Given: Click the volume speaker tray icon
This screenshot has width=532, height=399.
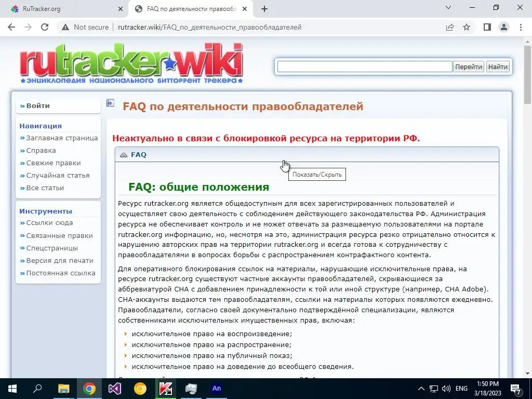Looking at the screenshot, I should click(446, 389).
